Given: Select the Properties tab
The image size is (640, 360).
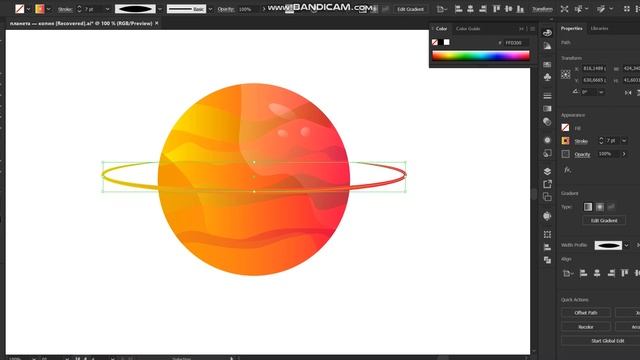Looking at the screenshot, I should 571,28.
